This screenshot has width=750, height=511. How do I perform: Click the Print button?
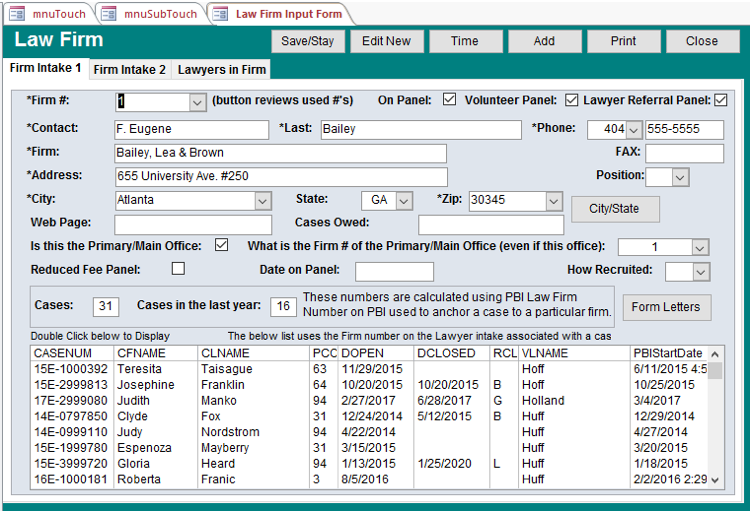(623, 41)
